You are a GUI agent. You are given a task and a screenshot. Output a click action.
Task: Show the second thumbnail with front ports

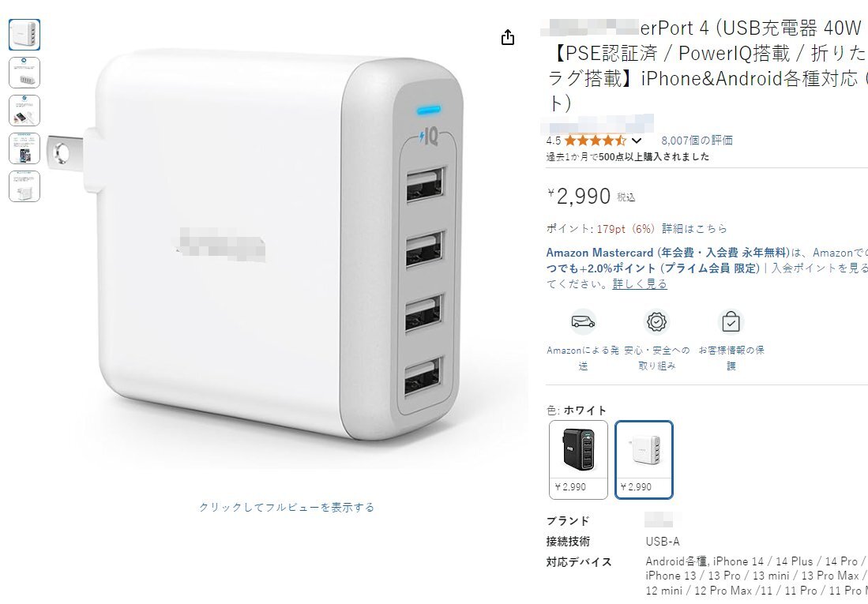pyautogui.click(x=24, y=73)
